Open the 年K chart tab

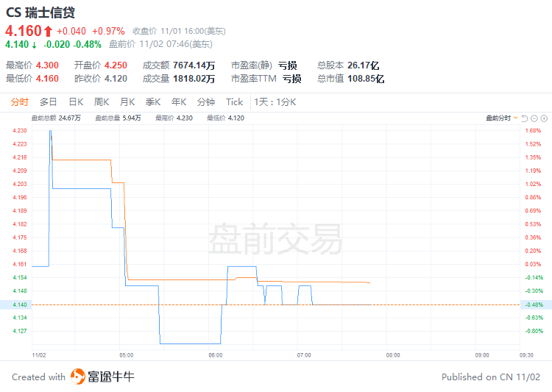tap(179, 102)
